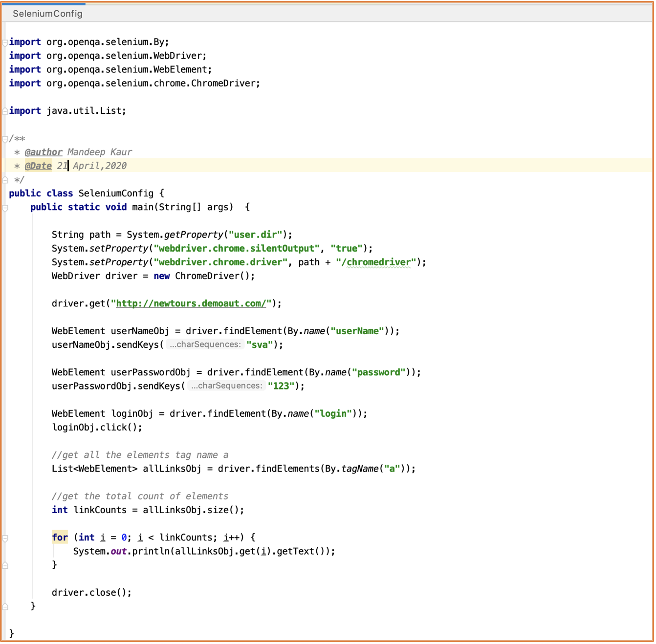The image size is (656, 644).
Task: Click the comment 'get all the elements tag name a'
Action: coord(140,454)
